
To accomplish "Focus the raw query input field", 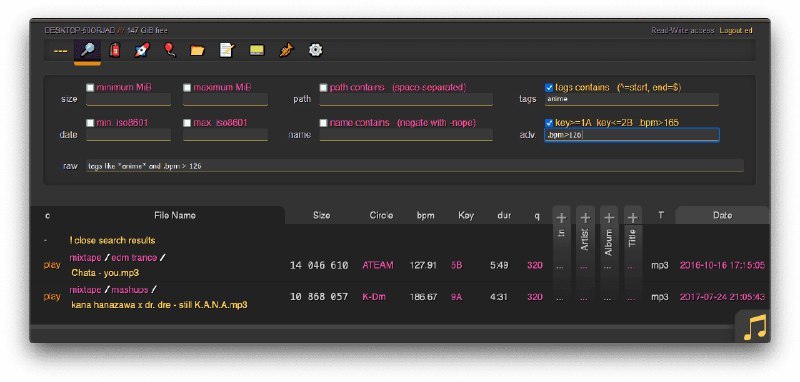I will coord(414,166).
